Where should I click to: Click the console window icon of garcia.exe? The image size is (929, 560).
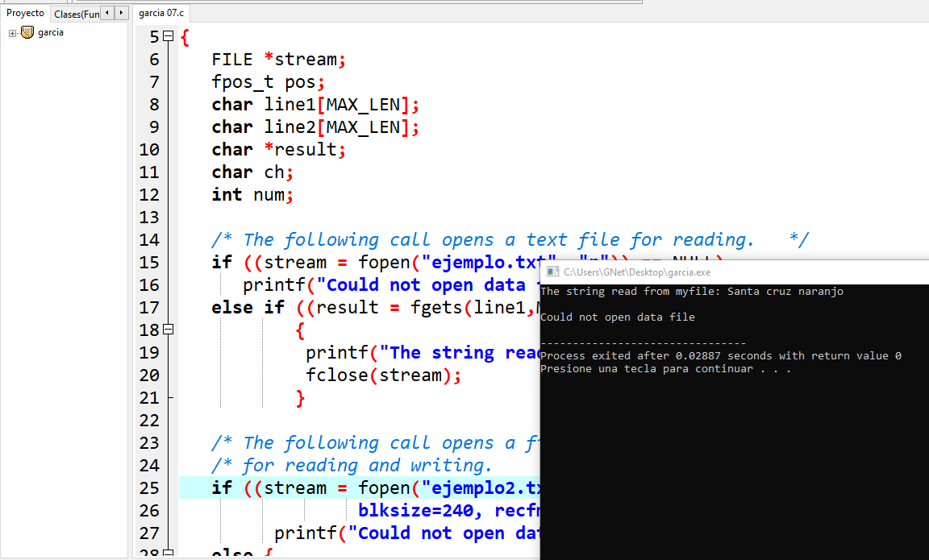(x=552, y=272)
